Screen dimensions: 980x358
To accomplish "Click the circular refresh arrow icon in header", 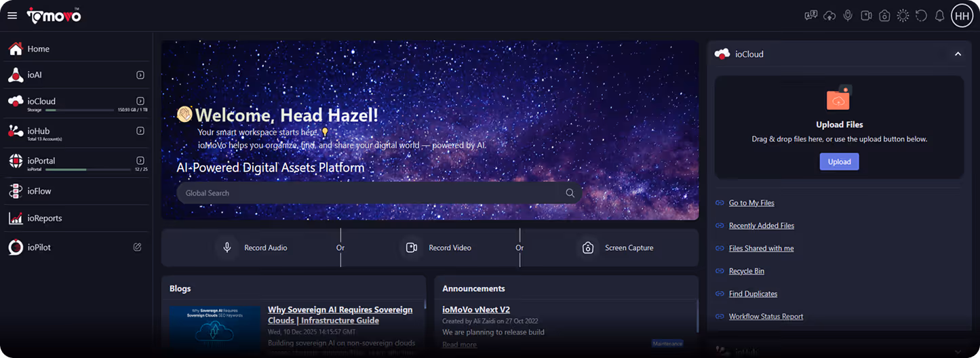I will tap(921, 16).
